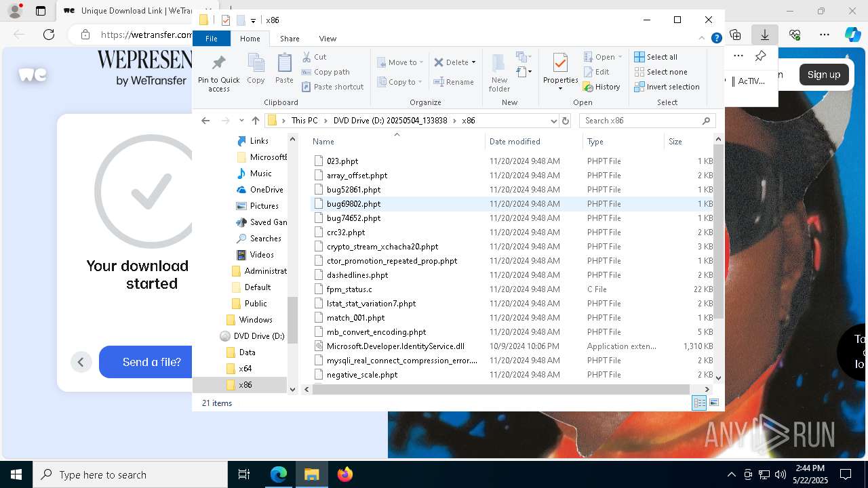Open recent locations dropdown arrow

[x=241, y=121]
